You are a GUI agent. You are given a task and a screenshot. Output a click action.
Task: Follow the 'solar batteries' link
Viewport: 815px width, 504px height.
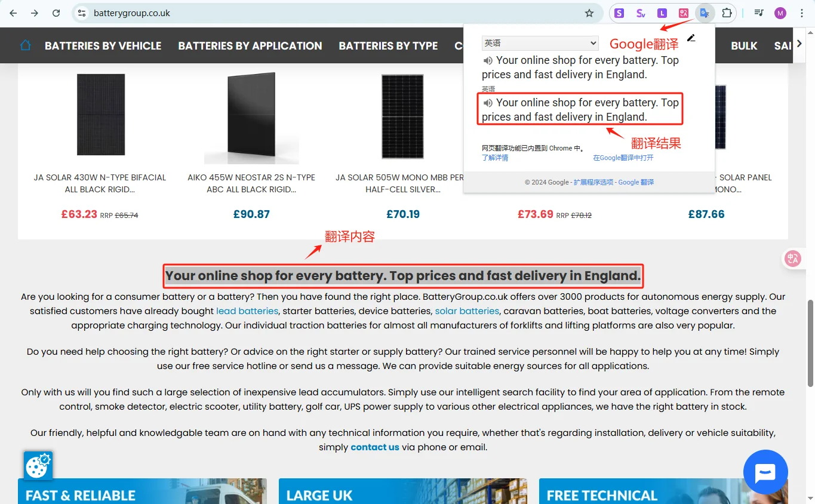click(x=467, y=311)
